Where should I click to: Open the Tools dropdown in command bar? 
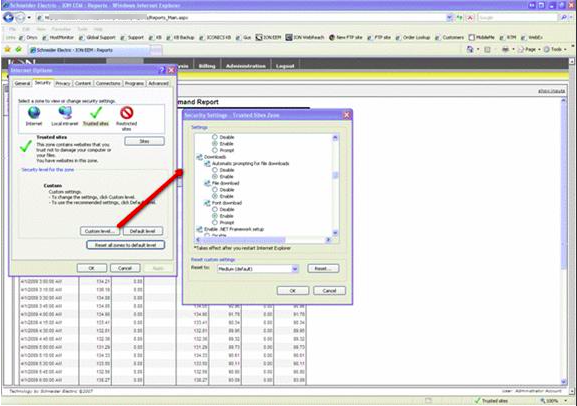[556, 49]
